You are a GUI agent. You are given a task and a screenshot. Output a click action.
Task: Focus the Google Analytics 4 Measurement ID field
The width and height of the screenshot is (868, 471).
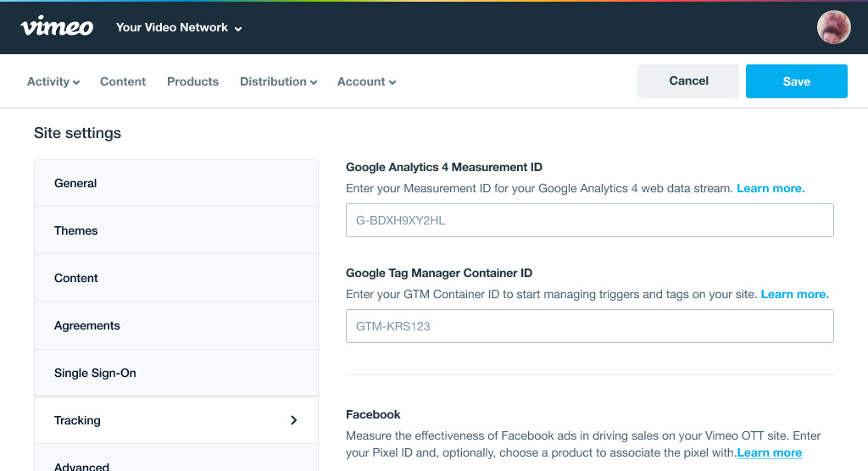pyautogui.click(x=590, y=220)
